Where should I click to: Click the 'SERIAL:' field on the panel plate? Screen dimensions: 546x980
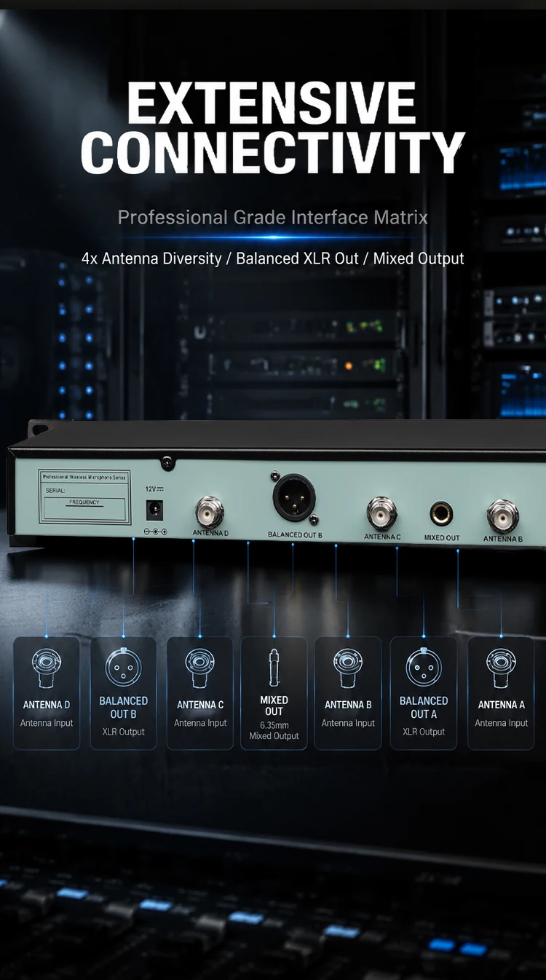click(55, 491)
